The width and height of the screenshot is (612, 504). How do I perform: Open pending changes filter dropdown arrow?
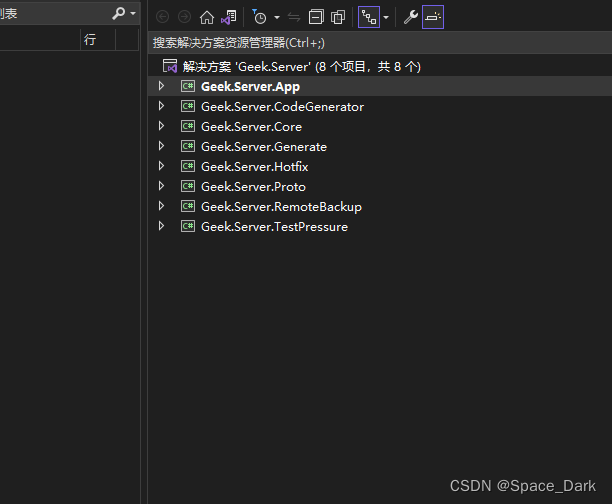pos(277,18)
